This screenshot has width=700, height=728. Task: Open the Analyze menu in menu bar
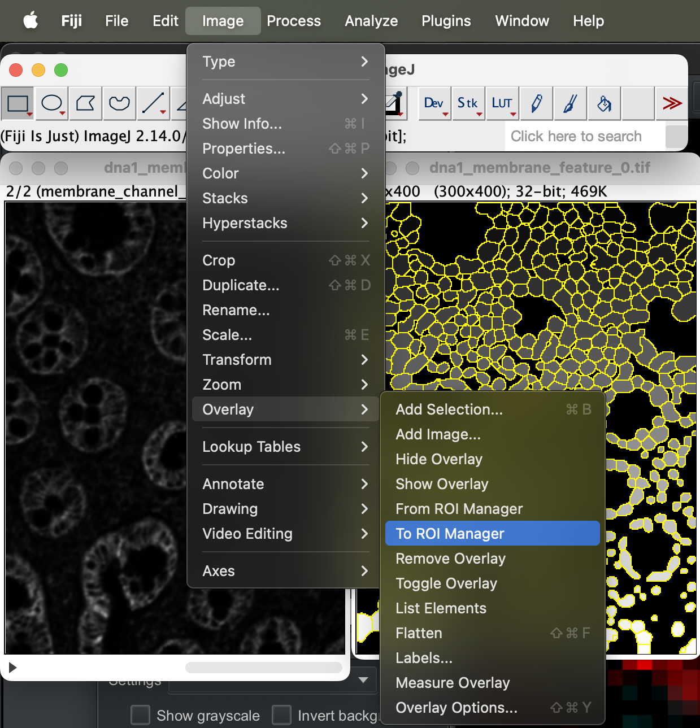(x=371, y=21)
